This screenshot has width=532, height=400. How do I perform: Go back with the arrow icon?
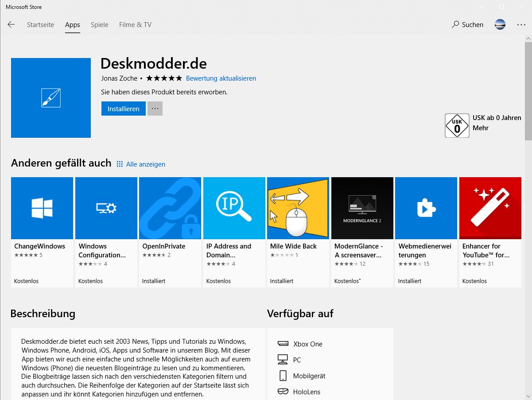click(11, 25)
